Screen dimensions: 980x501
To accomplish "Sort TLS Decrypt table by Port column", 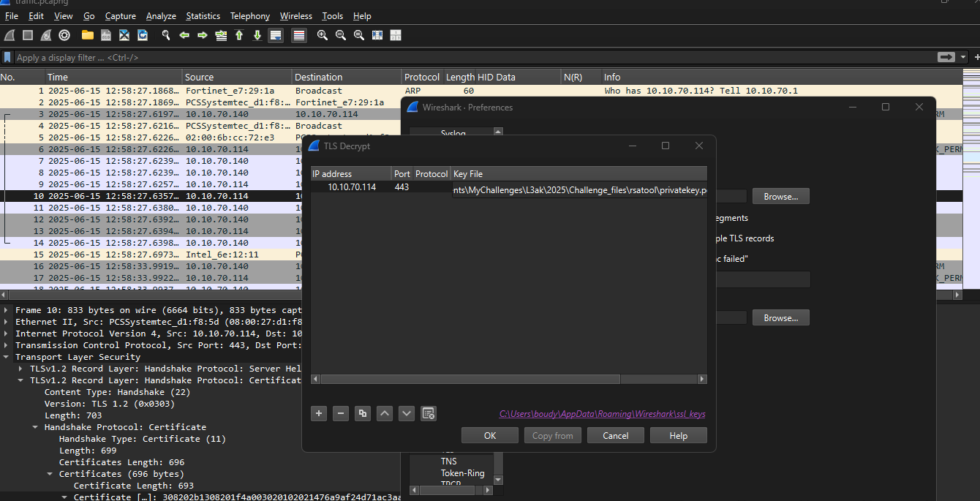I will [x=402, y=174].
